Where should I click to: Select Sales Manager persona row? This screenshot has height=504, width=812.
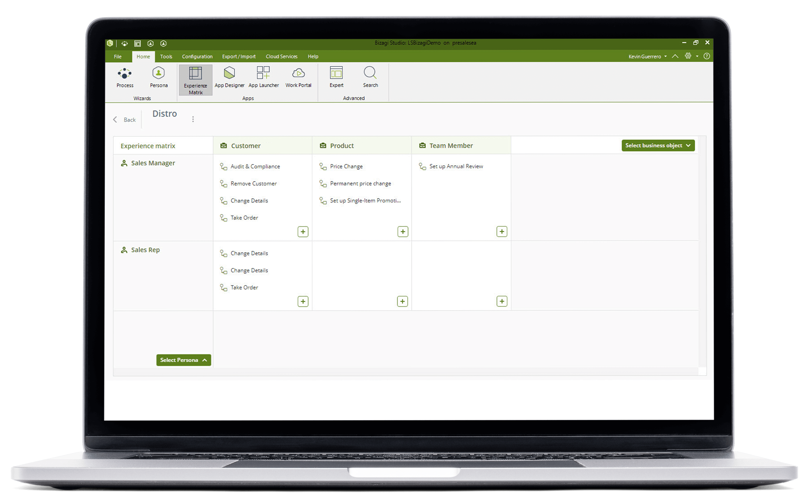[150, 163]
